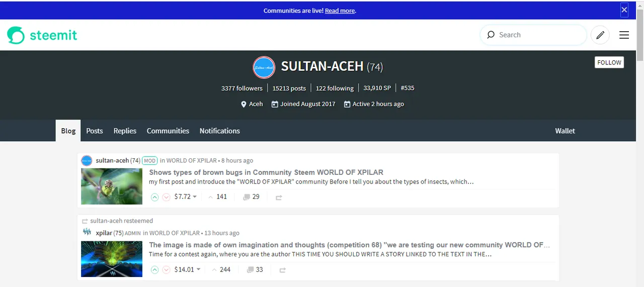644x287 pixels.
Task: Resteem the xpilar competition post
Action: (x=282, y=270)
